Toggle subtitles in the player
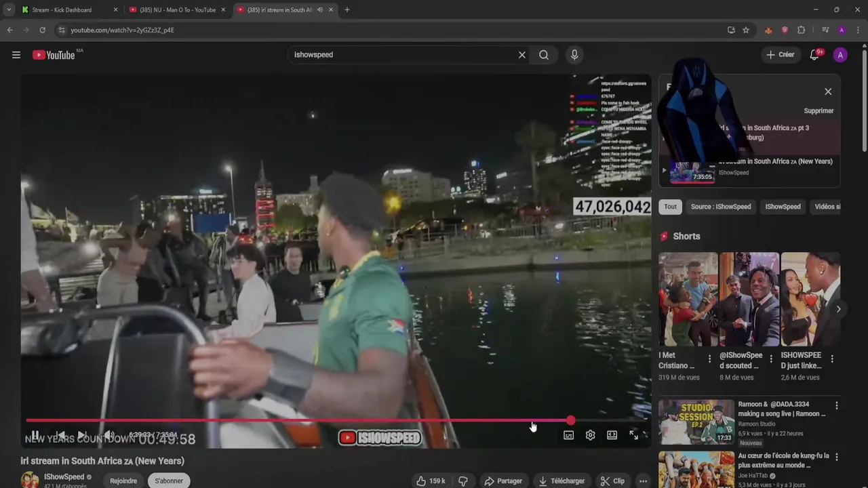Image resolution: width=868 pixels, height=488 pixels. coord(568,435)
